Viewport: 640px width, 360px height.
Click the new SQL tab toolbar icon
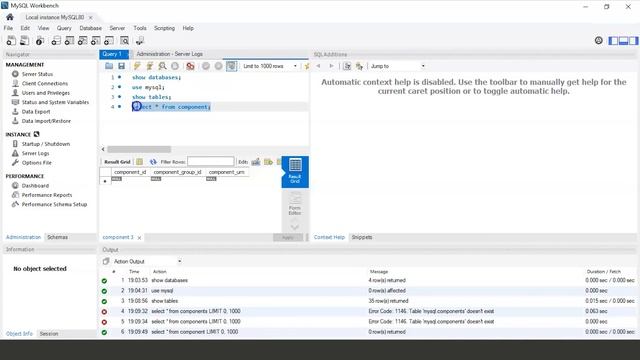coord(11,40)
